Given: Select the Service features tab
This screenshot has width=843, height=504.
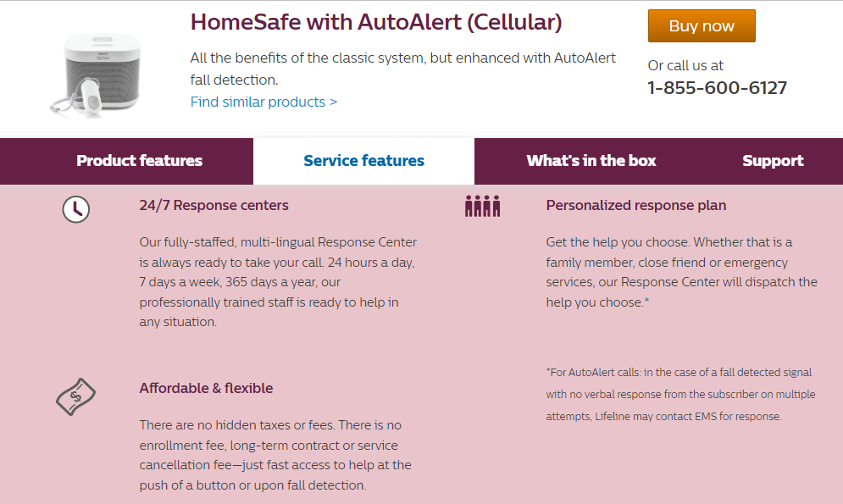Looking at the screenshot, I should click(x=364, y=161).
